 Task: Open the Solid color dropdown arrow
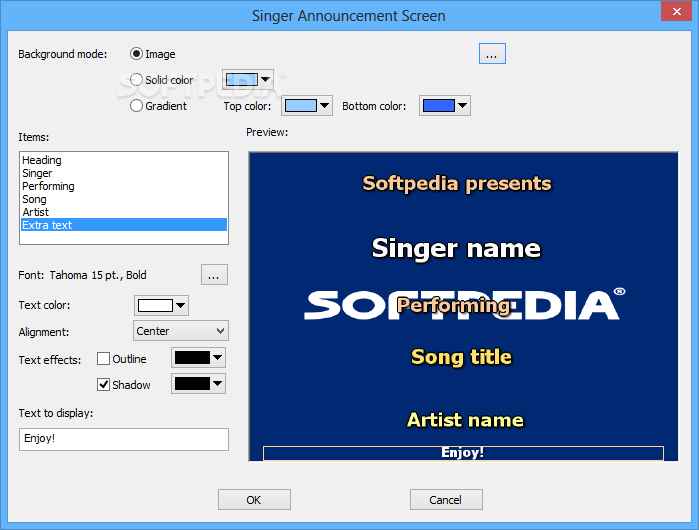click(x=266, y=80)
